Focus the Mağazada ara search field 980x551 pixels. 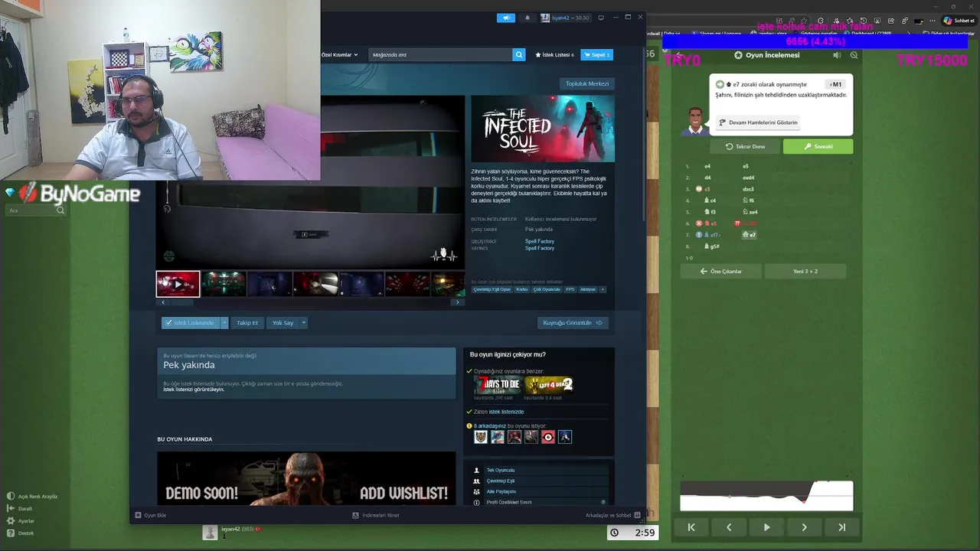[440, 55]
